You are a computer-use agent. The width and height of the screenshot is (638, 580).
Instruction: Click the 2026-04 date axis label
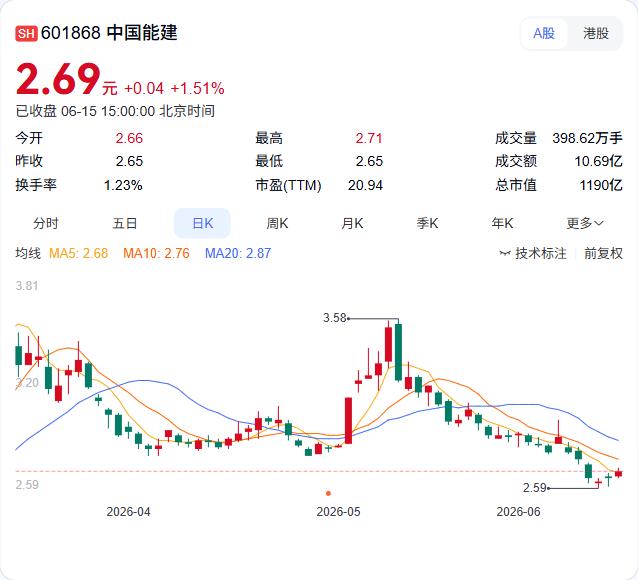(128, 512)
